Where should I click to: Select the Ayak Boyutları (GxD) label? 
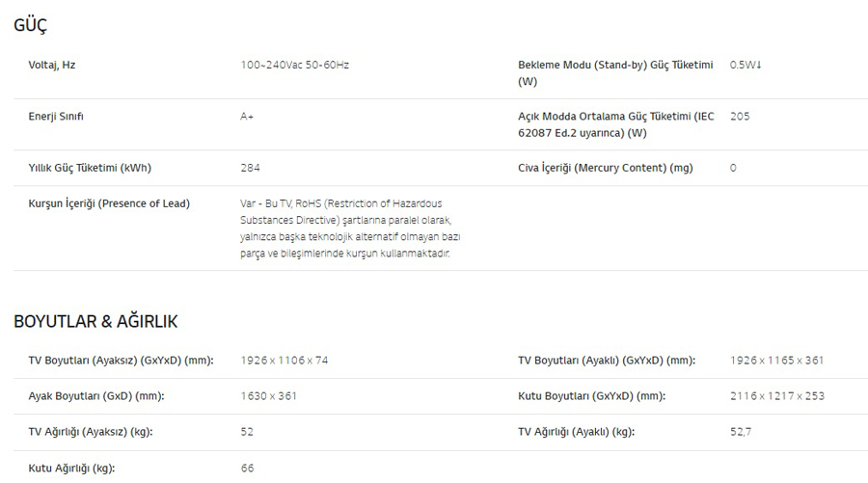pos(96,396)
